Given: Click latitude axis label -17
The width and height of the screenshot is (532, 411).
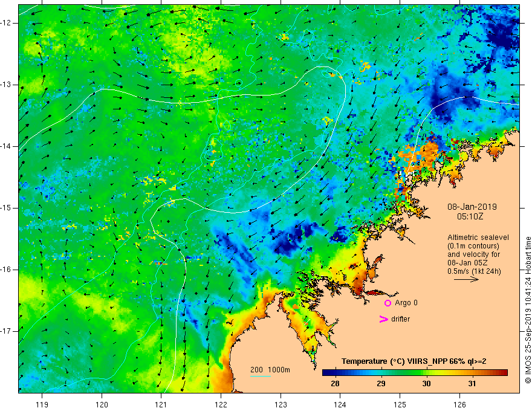Looking at the screenshot, I should (7, 331).
